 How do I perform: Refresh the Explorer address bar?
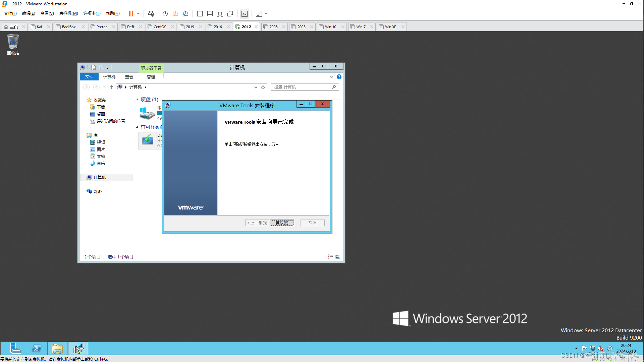263,87
